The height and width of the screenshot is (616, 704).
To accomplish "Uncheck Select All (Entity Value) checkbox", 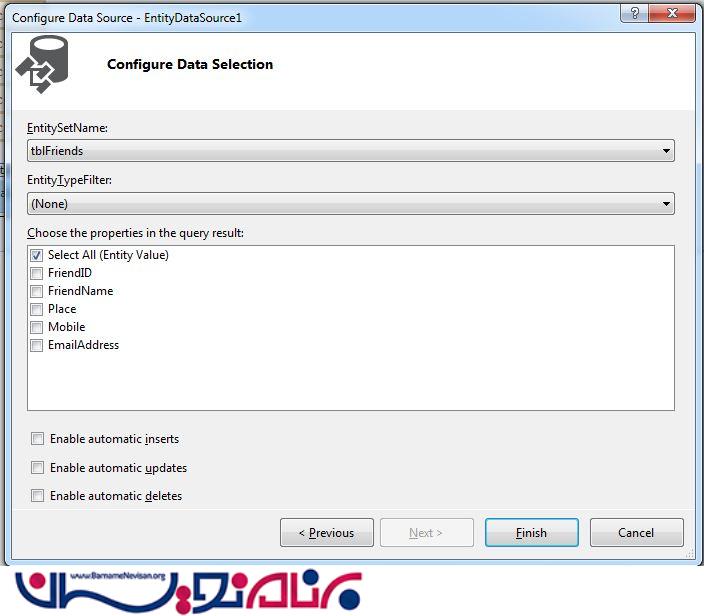I will pyautogui.click(x=37, y=255).
